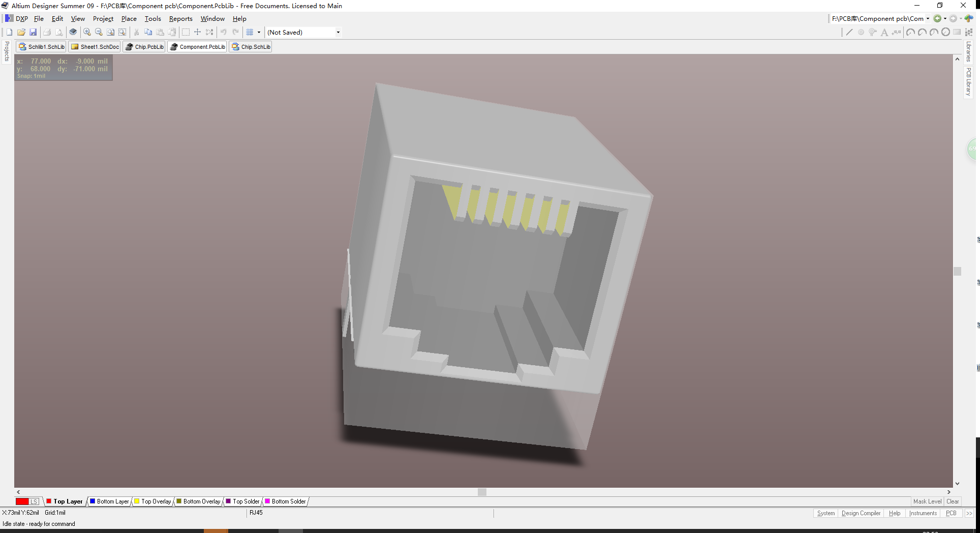Viewport: 980px width, 533px height.
Task: Select the Place String text tool
Action: tap(884, 32)
